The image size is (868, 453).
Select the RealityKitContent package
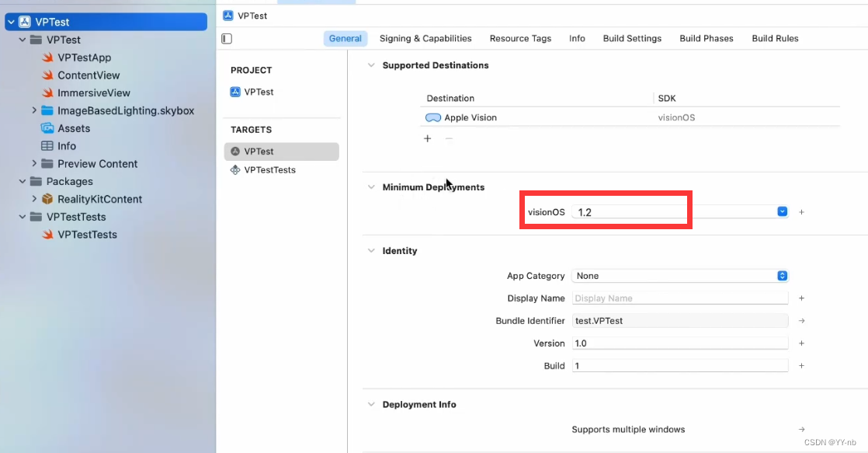(99, 199)
